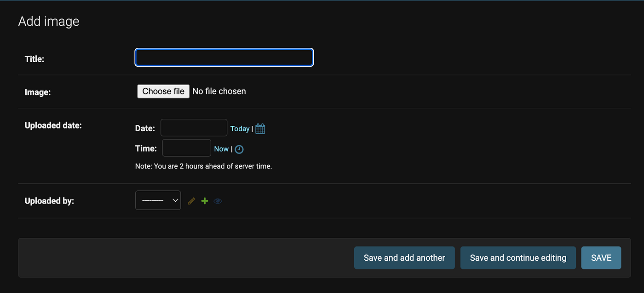Click the eye icon to view uploader
This screenshot has height=293, width=644.
(217, 200)
